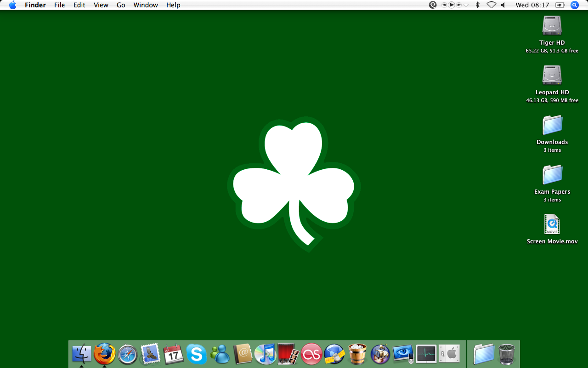Select the Exam Papers folder

point(552,175)
